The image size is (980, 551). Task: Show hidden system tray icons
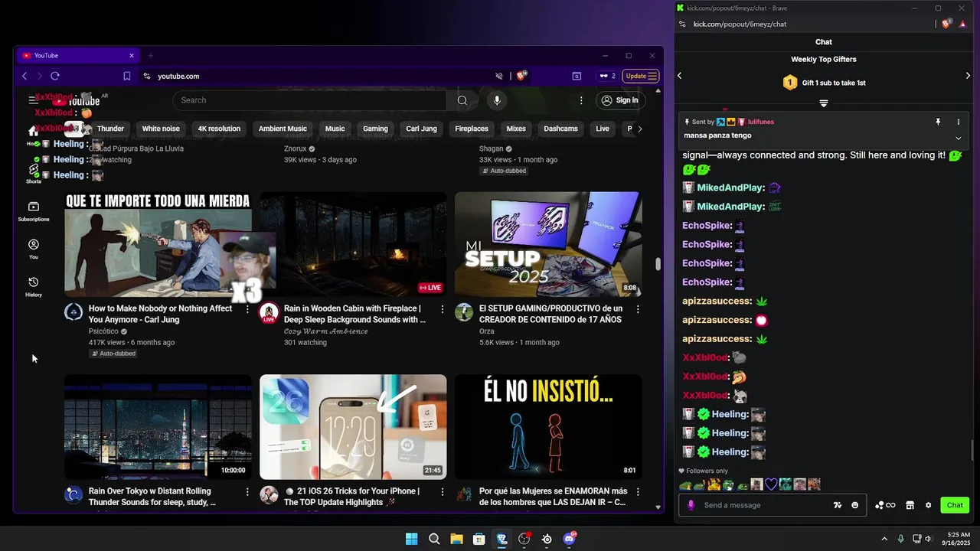[884, 539]
